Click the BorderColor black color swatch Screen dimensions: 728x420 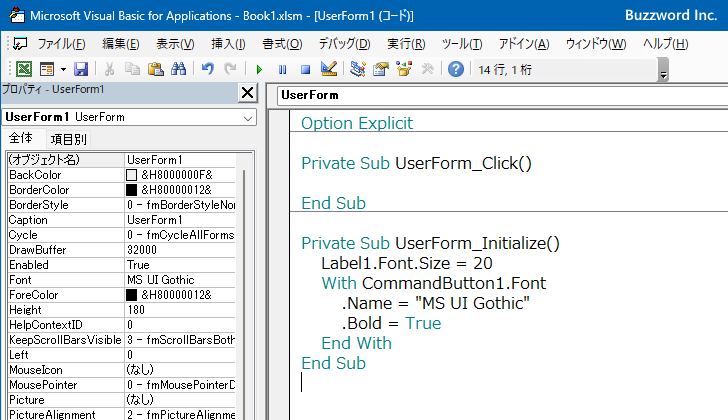tap(131, 190)
